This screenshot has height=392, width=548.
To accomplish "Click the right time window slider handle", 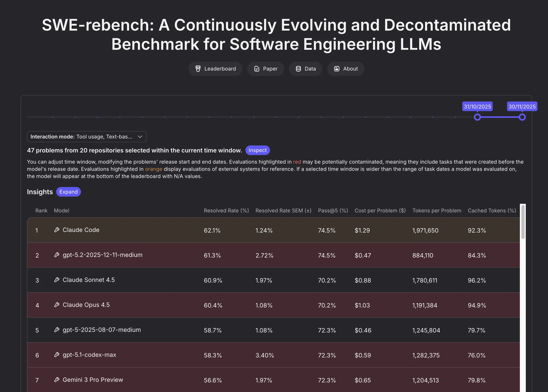I will pyautogui.click(x=522, y=117).
